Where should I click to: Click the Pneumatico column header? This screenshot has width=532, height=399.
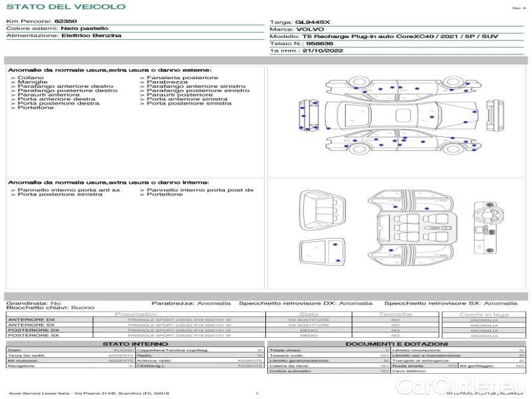pos(136,314)
